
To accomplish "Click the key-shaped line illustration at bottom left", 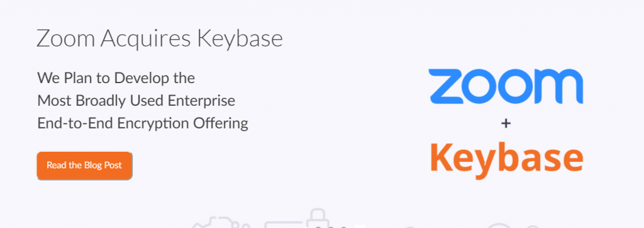I will click(x=221, y=222).
